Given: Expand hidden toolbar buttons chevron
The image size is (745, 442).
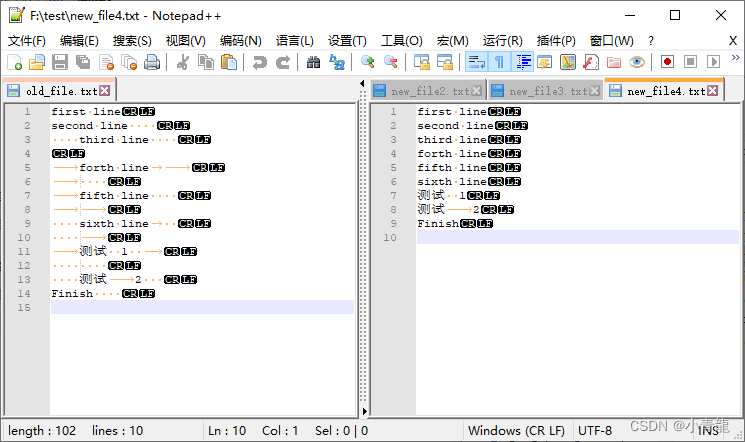Looking at the screenshot, I should point(735,58).
